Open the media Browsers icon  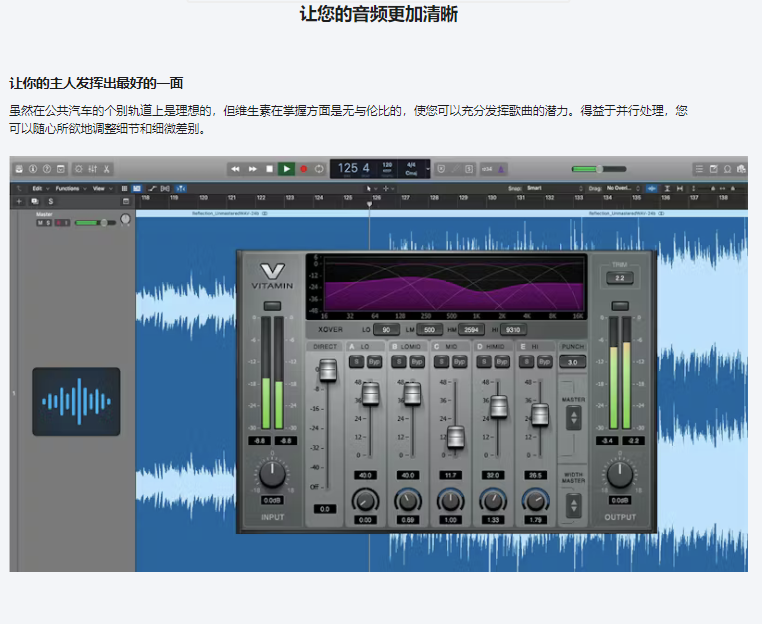pos(741,169)
